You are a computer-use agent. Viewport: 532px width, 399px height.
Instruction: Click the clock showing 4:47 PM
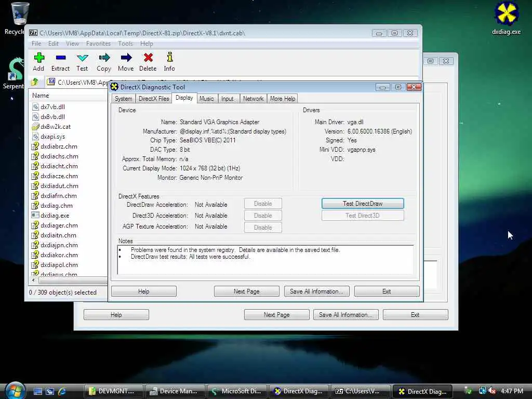click(x=512, y=391)
